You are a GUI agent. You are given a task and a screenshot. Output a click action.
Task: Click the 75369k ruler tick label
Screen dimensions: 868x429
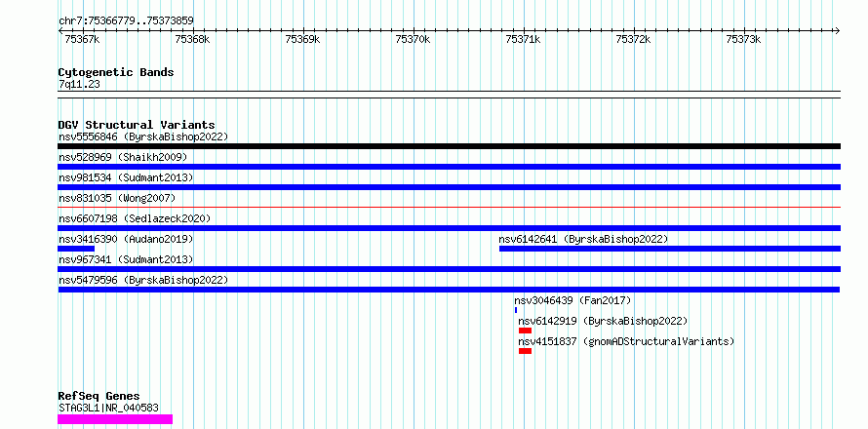point(302,39)
